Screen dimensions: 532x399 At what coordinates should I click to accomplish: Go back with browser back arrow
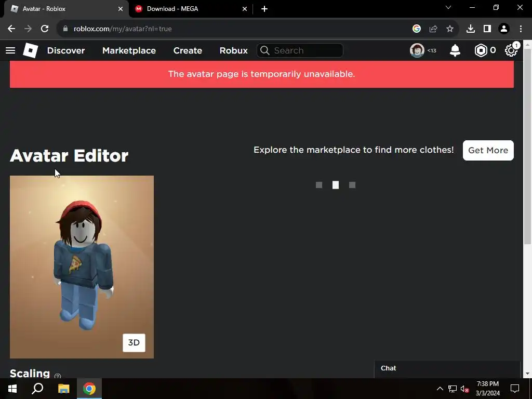11,29
